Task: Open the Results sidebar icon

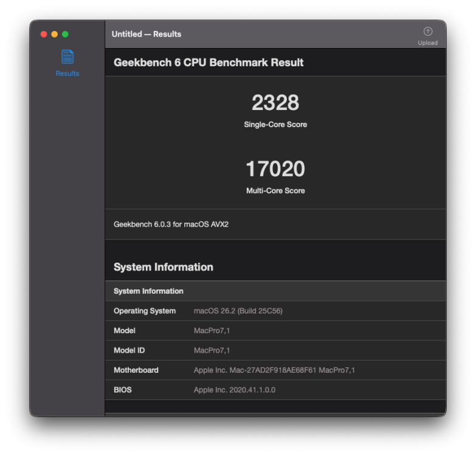Action: coord(67,57)
